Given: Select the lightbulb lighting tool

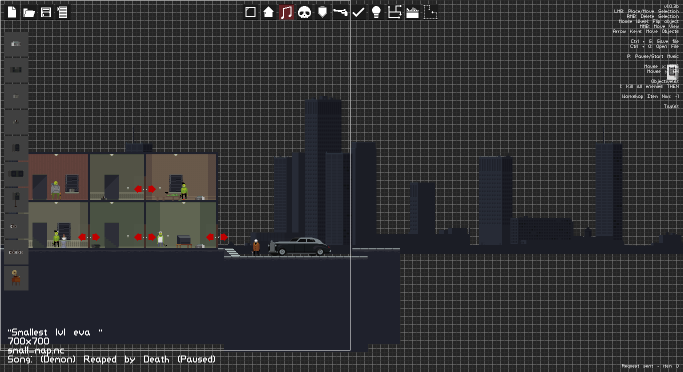Looking at the screenshot, I should 376,12.
